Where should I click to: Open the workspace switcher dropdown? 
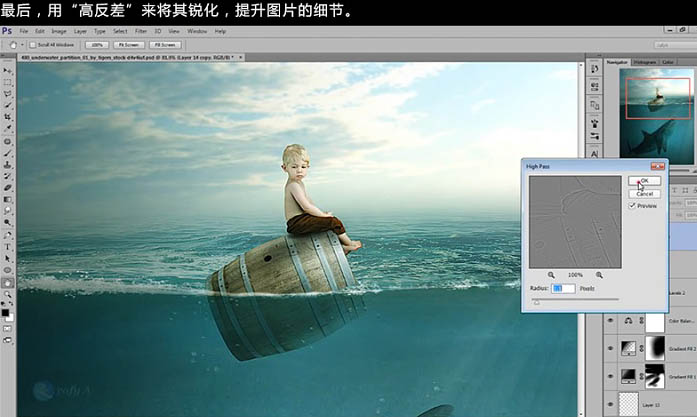coord(675,45)
